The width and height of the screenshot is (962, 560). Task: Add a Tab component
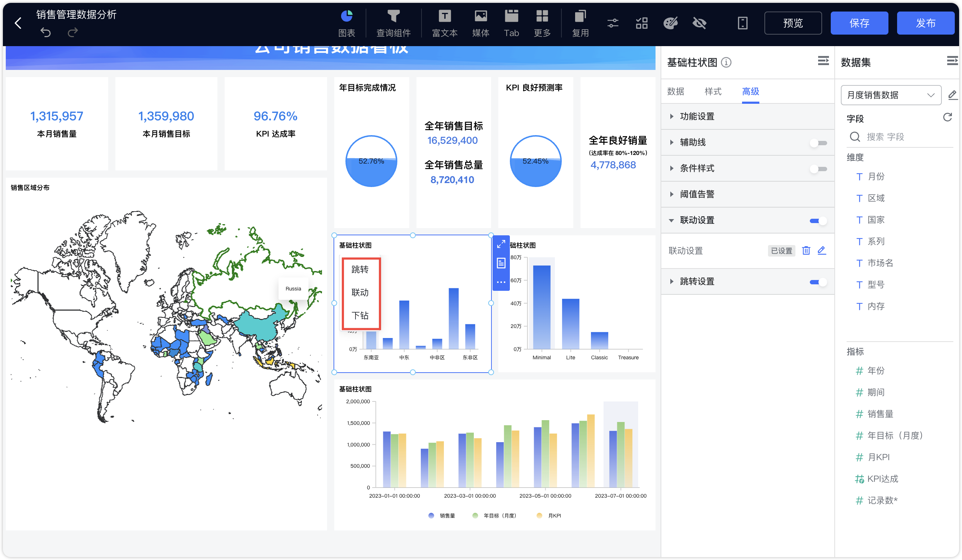point(511,23)
